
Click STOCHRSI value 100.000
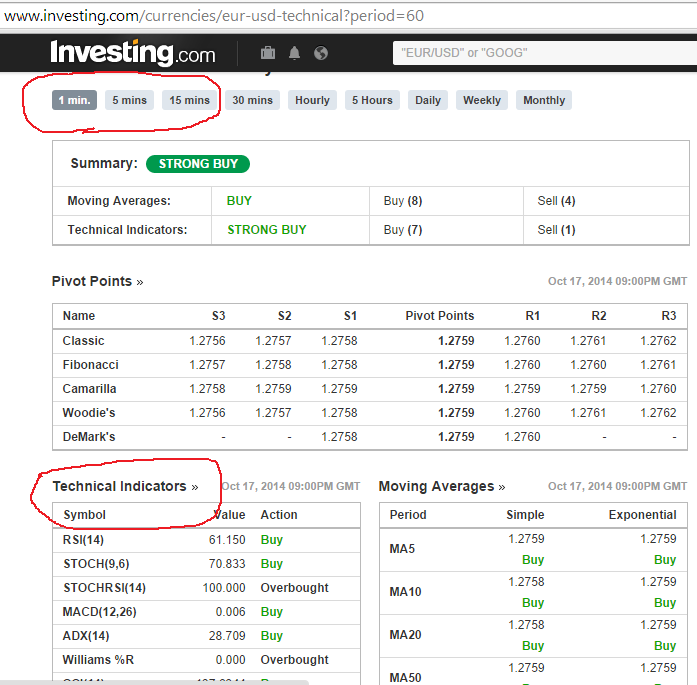[224, 588]
